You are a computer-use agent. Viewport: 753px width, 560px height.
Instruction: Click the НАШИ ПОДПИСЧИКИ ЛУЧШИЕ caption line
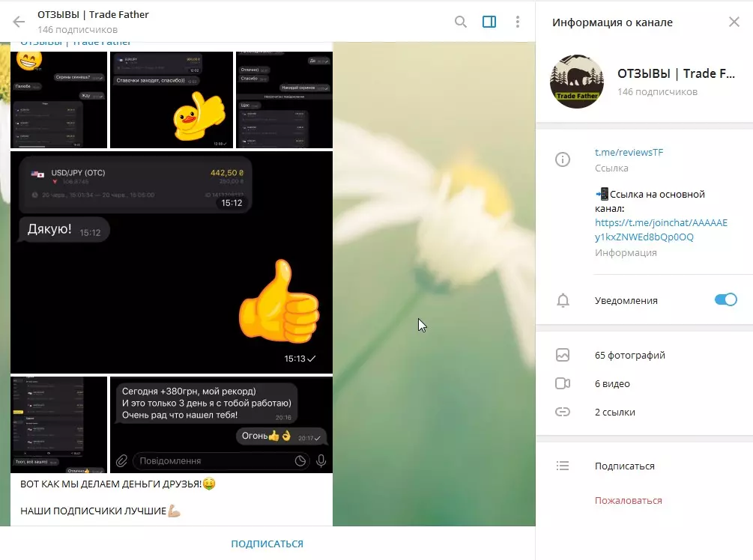point(100,511)
